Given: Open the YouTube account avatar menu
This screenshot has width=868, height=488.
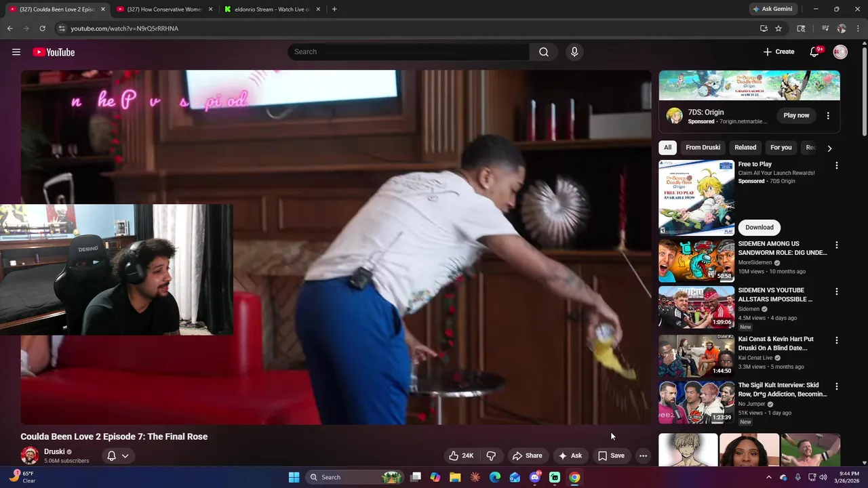Looking at the screenshot, I should tap(840, 52).
